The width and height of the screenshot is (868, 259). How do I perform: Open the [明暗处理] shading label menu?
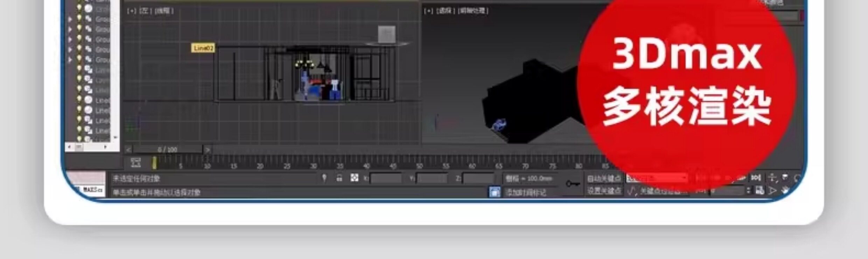point(473,11)
